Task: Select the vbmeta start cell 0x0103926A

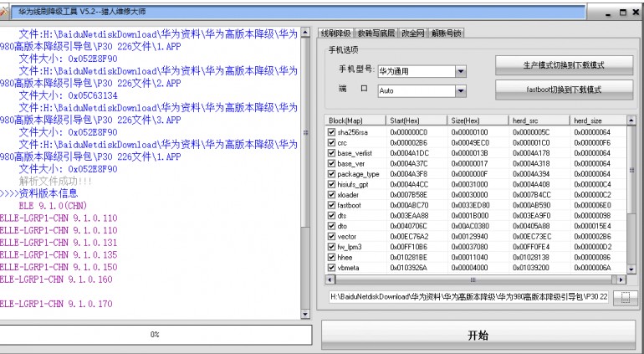Action: pyautogui.click(x=408, y=268)
